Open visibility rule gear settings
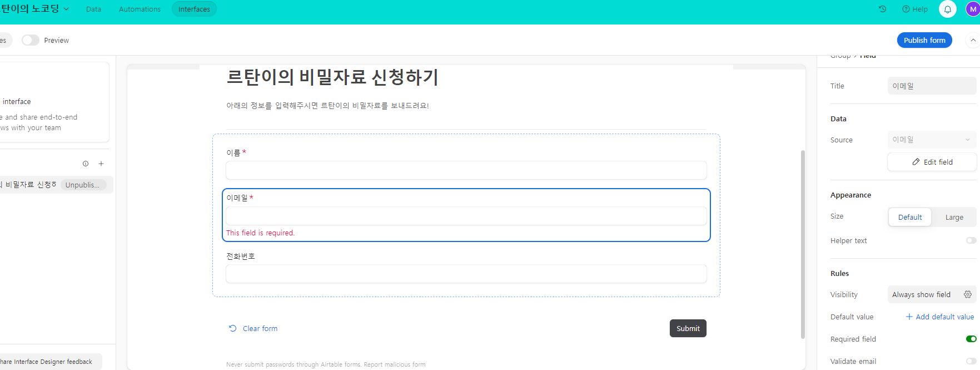 pyautogui.click(x=968, y=294)
